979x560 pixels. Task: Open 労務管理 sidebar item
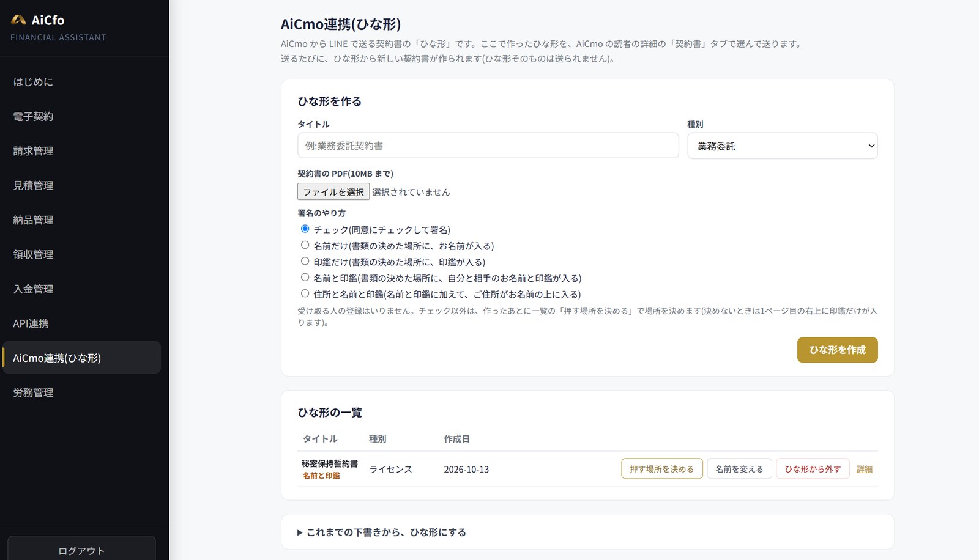[81, 392]
